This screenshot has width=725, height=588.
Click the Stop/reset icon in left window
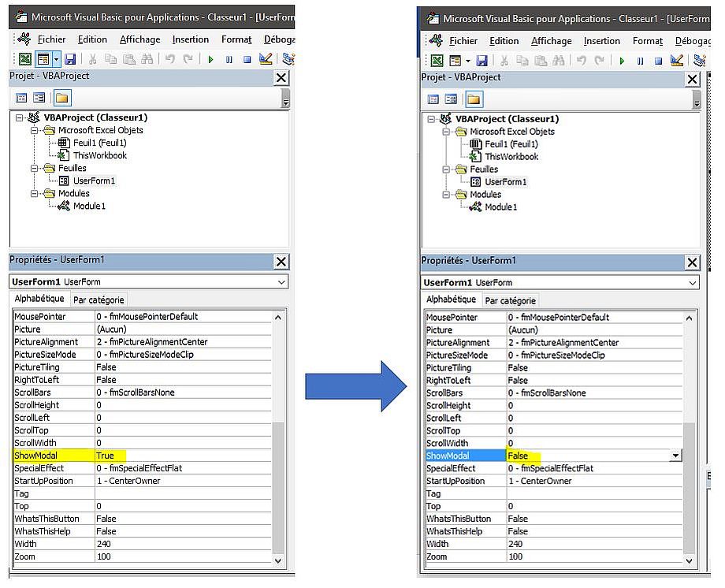(247, 59)
